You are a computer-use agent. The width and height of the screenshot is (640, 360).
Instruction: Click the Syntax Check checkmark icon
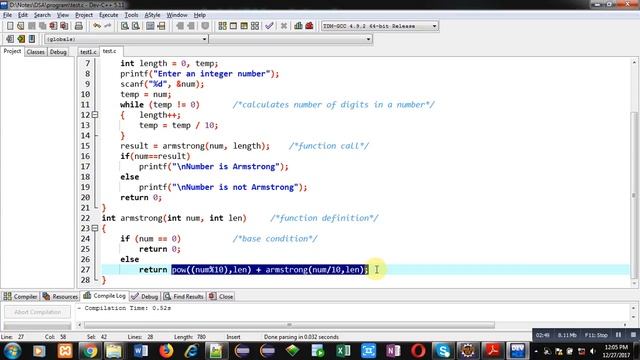pos(269,26)
